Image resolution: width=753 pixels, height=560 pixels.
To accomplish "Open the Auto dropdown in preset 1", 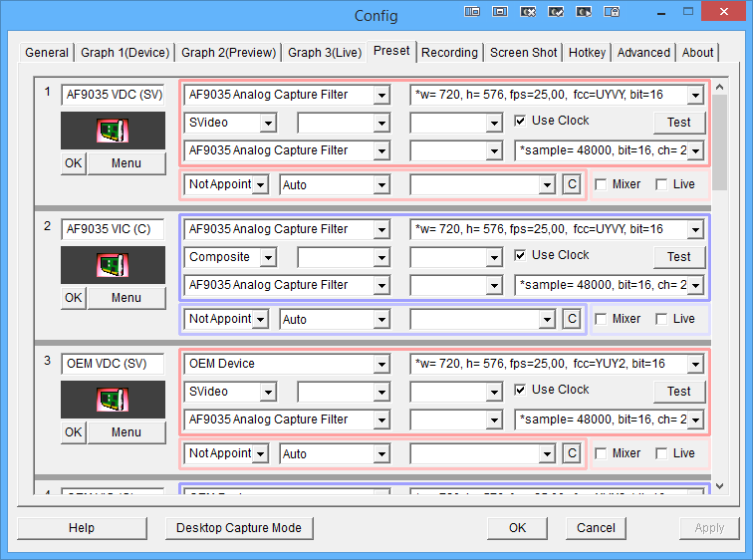I will [x=335, y=184].
